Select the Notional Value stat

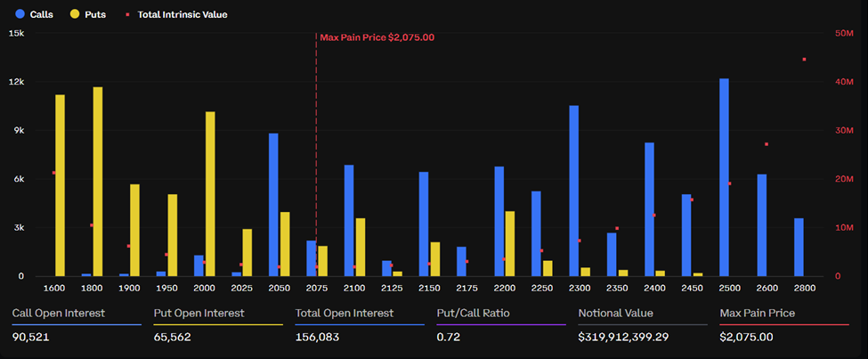(615, 314)
